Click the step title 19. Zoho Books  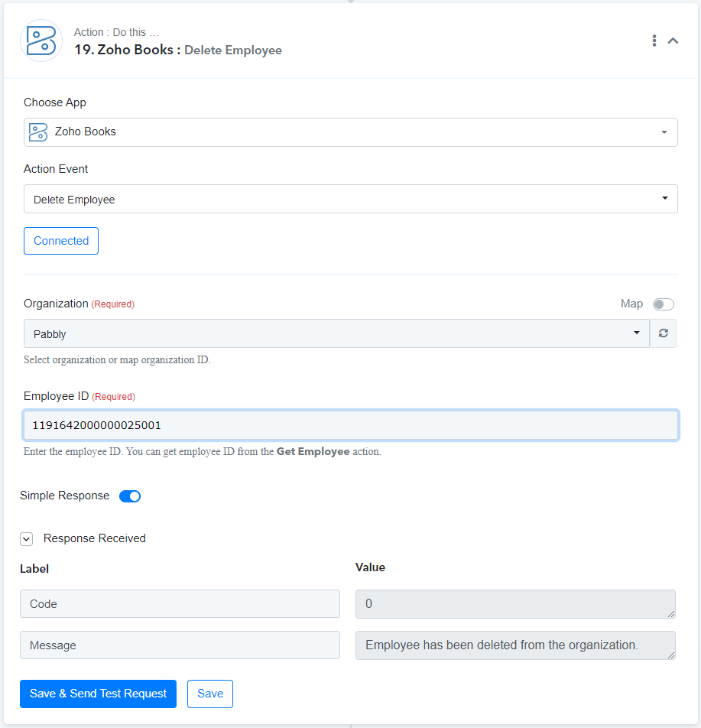click(x=128, y=50)
